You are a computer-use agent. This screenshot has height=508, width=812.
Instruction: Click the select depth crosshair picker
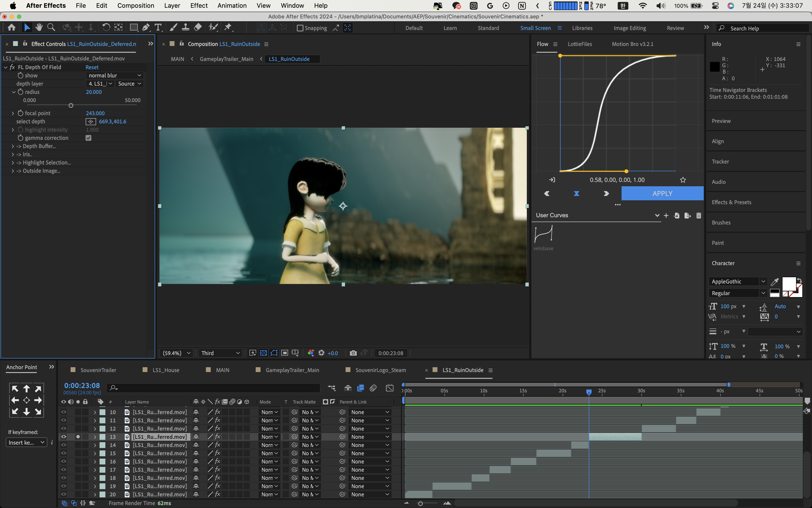91,122
